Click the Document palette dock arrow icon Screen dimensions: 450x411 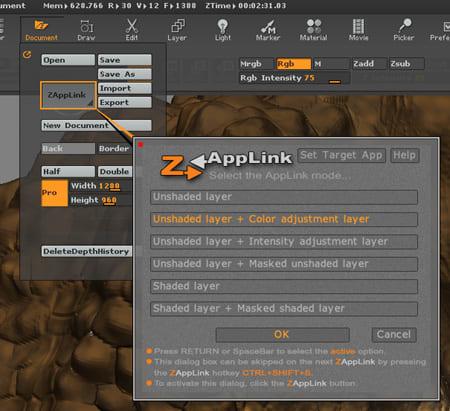[x=27, y=54]
